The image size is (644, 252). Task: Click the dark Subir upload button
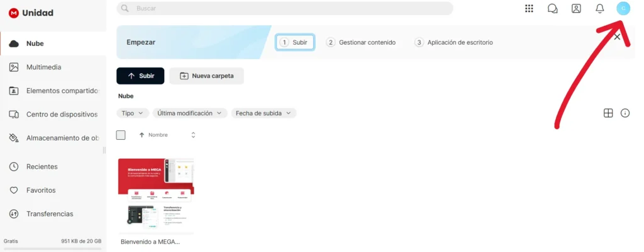(140, 76)
